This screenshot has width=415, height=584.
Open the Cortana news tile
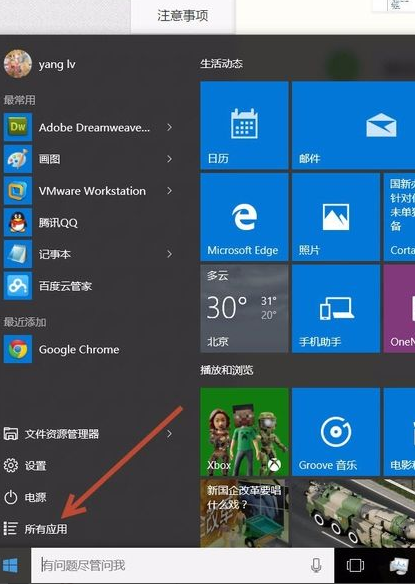point(399,217)
